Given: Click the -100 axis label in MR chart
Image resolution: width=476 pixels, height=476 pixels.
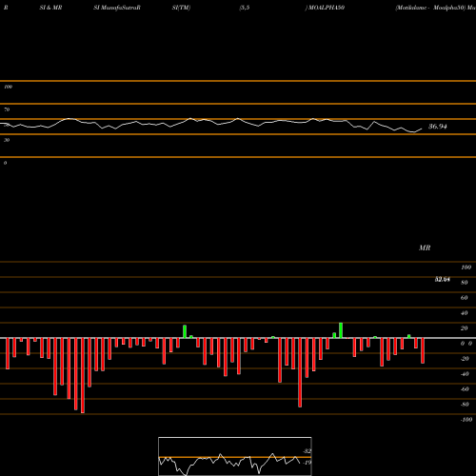Looking at the screenshot, I should (466, 420).
